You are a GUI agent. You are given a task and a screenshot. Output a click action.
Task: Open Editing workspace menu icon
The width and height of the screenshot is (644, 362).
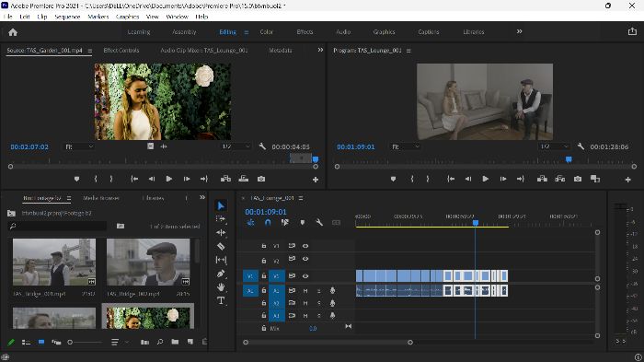point(246,32)
